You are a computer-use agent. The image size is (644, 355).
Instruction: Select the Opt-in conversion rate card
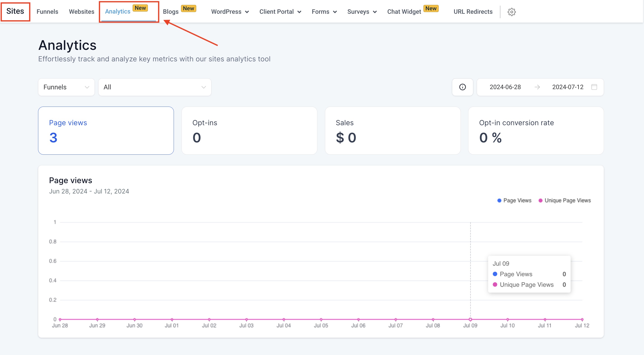[x=536, y=130]
